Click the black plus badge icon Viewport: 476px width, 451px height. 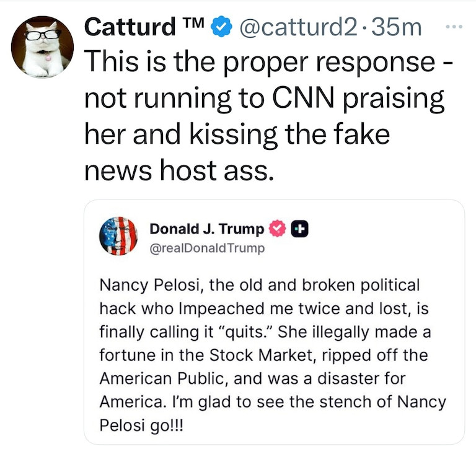click(301, 229)
